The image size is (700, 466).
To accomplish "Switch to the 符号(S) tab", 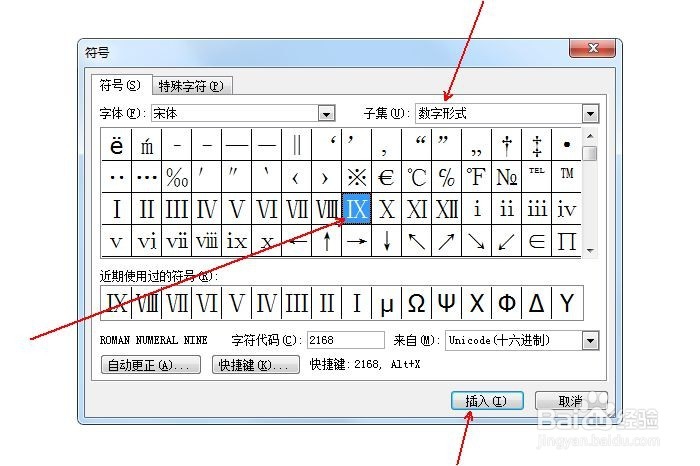I will 121,85.
